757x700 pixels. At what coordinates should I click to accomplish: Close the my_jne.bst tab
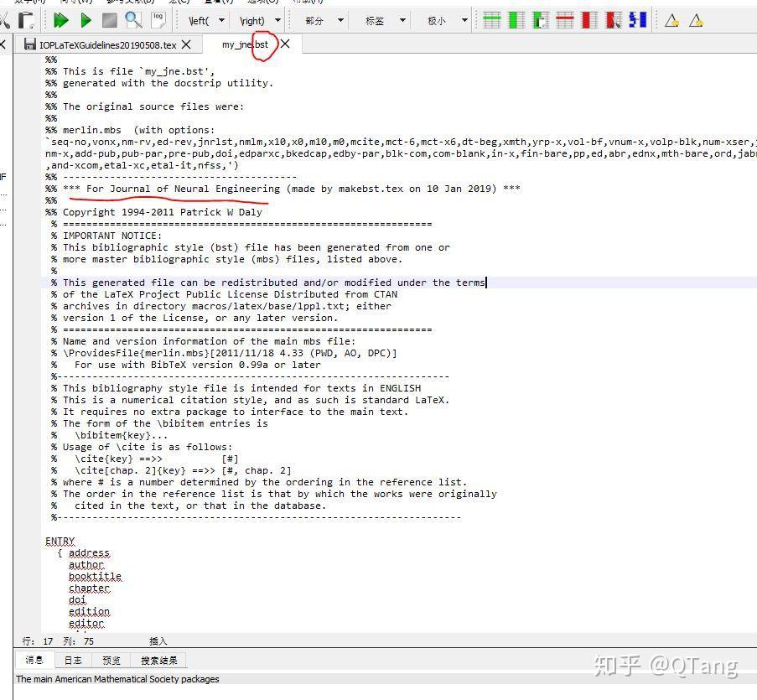pos(285,44)
